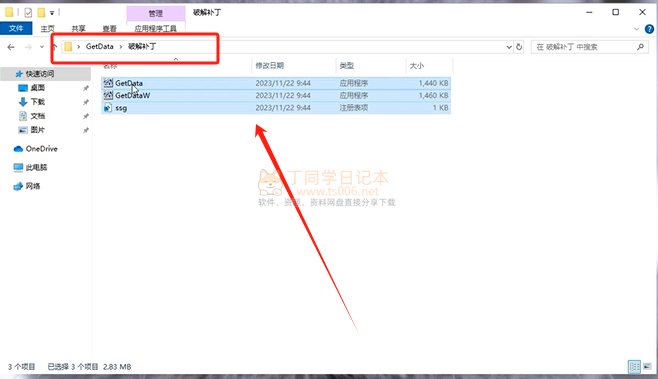Open 快速访问 in navigation pane

click(40, 73)
